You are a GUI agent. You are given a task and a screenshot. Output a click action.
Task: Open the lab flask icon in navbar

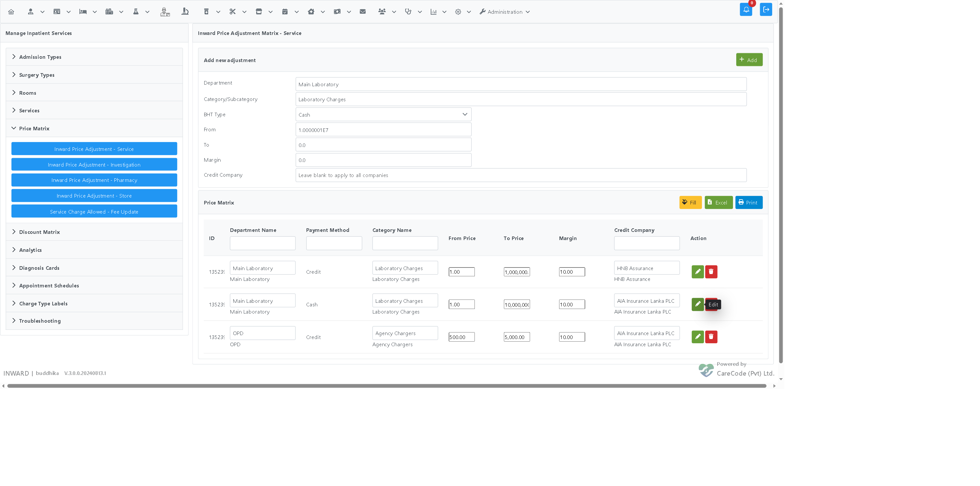tap(135, 12)
